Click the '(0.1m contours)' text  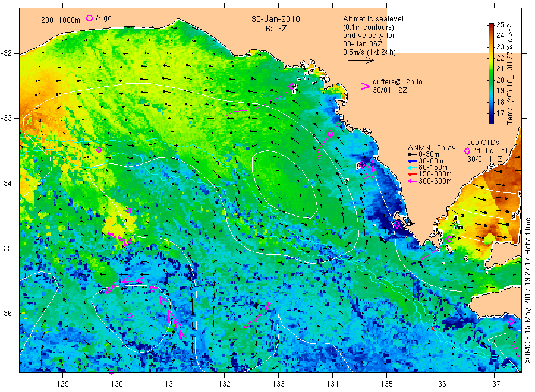tap(369, 27)
